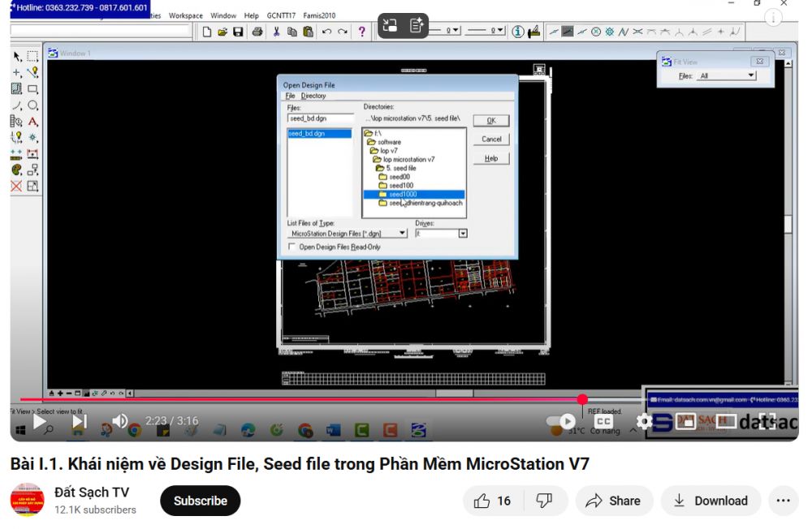Enable the Open Design Files Read-Only checkbox
Screen dimensions: 812x529
[x=292, y=247]
